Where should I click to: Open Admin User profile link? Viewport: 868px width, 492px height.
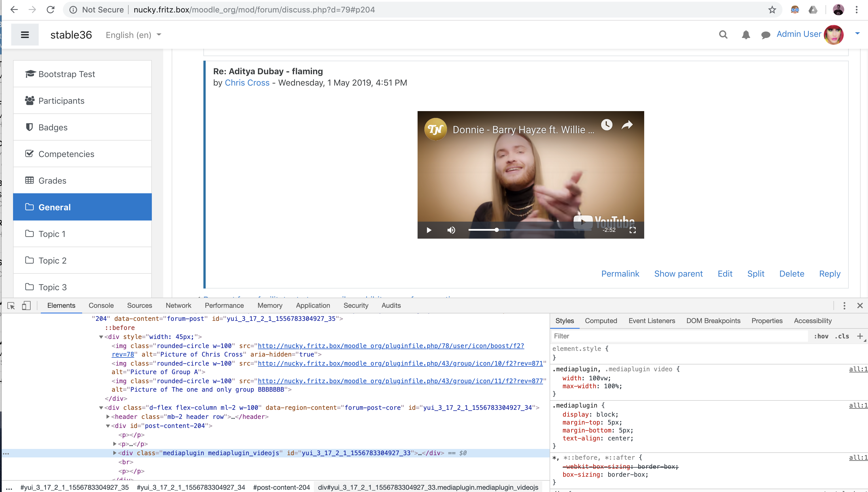[798, 34]
